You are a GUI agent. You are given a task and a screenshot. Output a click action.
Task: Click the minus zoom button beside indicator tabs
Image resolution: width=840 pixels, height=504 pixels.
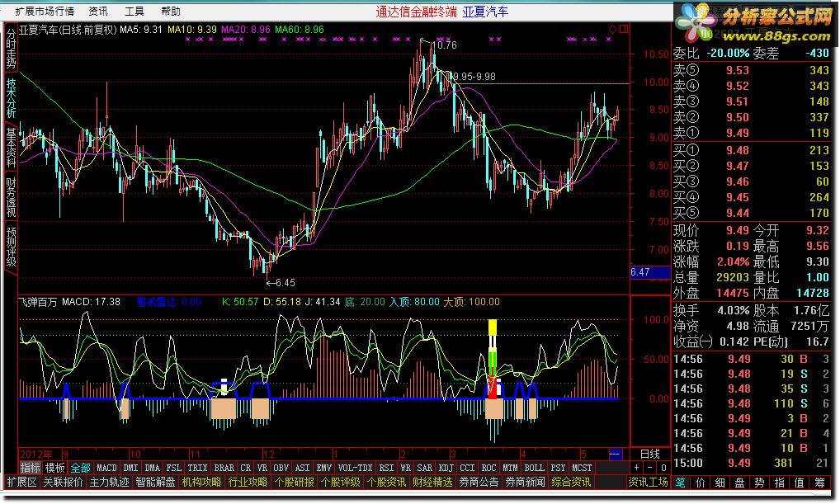tap(650, 468)
